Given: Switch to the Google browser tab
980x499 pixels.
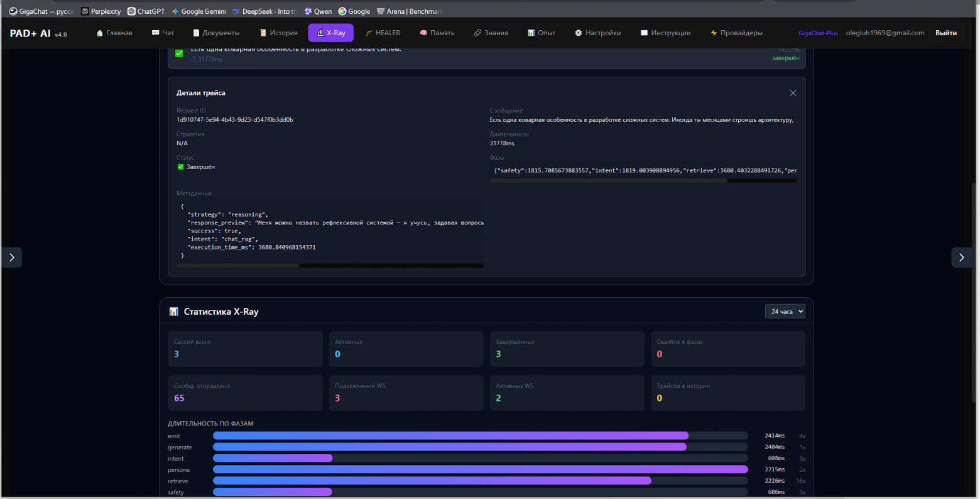Looking at the screenshot, I should click(x=354, y=11).
